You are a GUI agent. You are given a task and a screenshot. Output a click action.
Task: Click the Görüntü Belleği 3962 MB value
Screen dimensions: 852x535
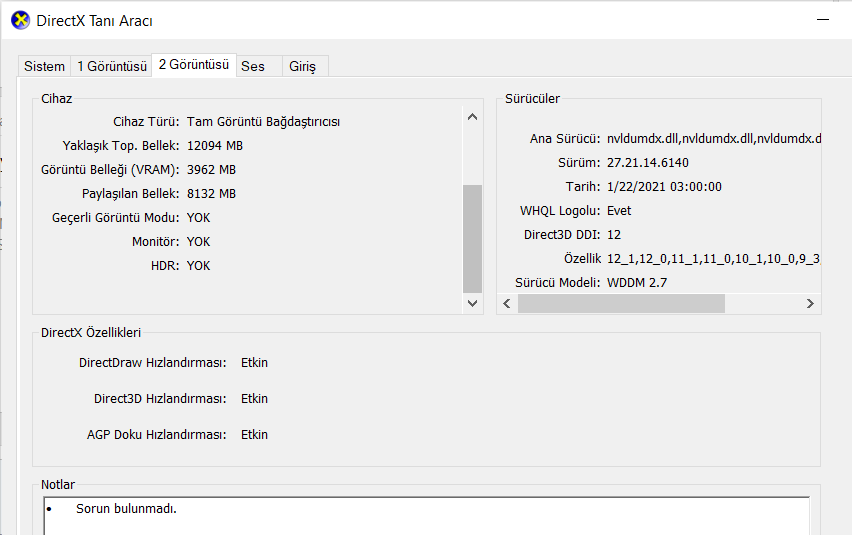[x=211, y=170]
